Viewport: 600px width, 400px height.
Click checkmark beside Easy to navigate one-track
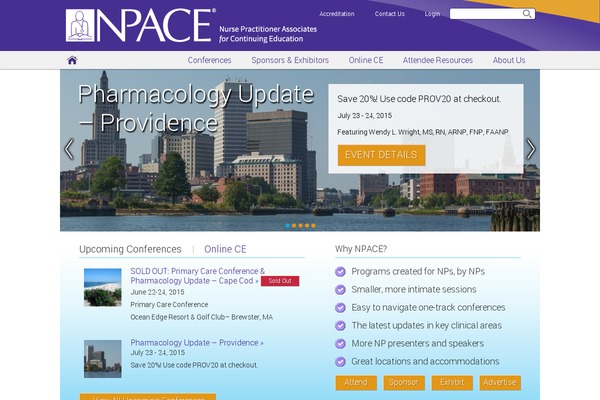tap(340, 308)
